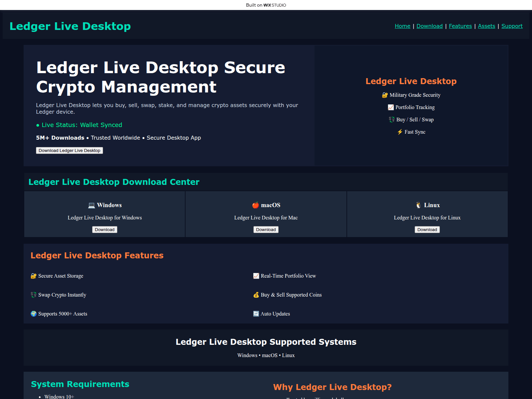The image size is (532, 399).
Task: Click the Ledger Live Desktop for Mac text
Action: pos(266,218)
